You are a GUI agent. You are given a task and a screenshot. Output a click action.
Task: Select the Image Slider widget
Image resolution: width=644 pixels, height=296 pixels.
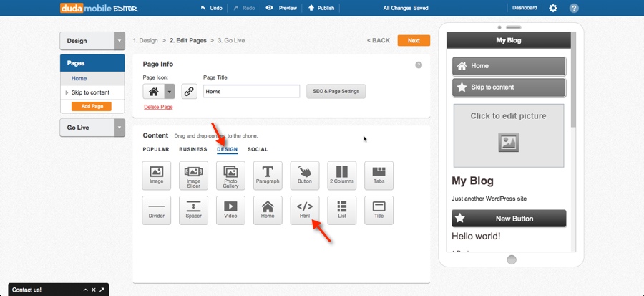(193, 176)
